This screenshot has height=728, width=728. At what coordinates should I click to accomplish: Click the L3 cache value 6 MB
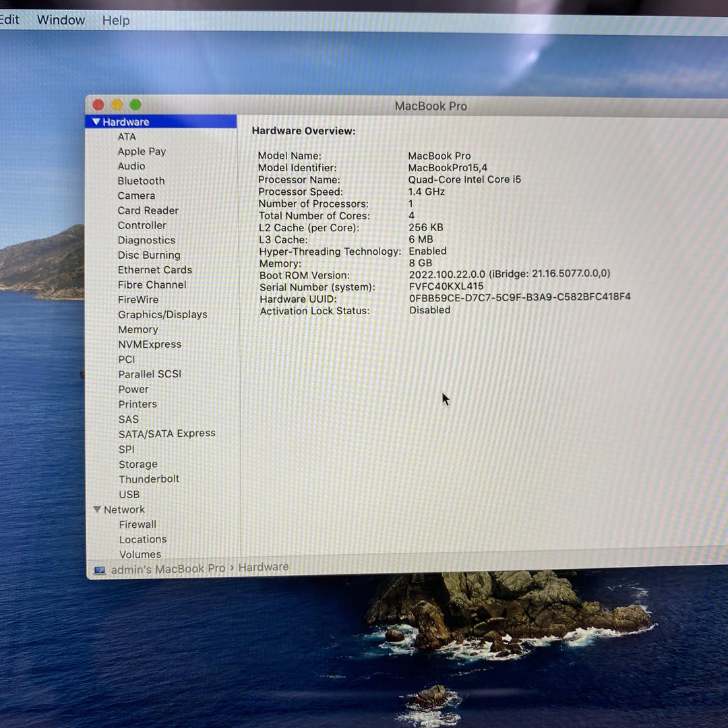click(421, 239)
